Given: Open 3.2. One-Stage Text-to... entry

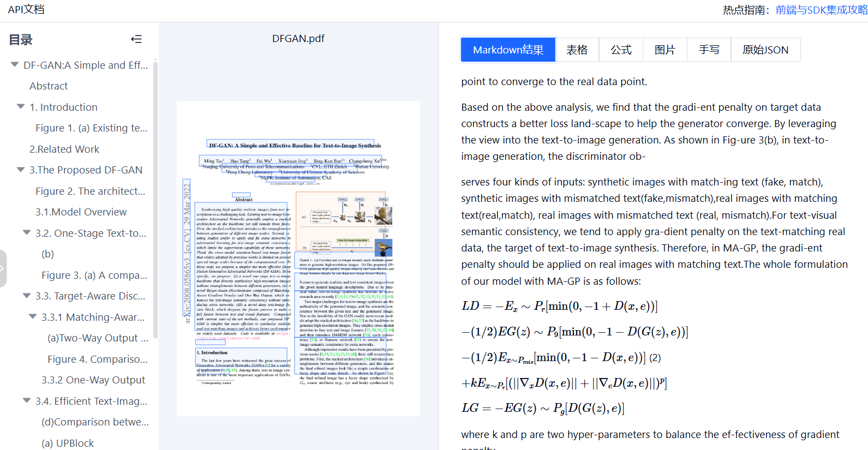Looking at the screenshot, I should point(91,233).
